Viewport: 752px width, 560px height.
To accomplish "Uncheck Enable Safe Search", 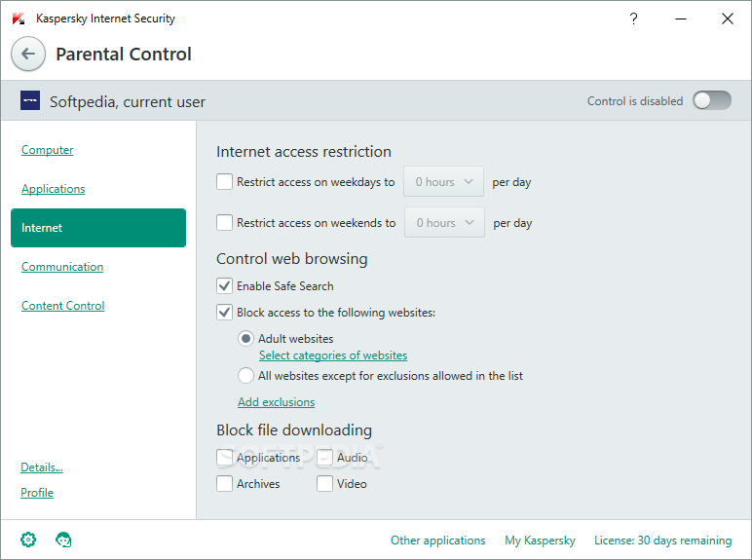I will [224, 285].
